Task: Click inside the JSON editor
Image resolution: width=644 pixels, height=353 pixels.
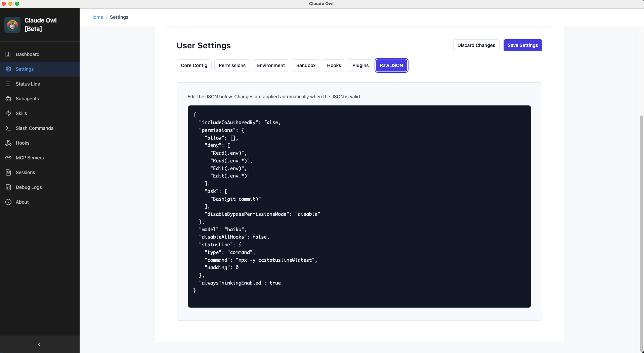Action: coord(359,206)
